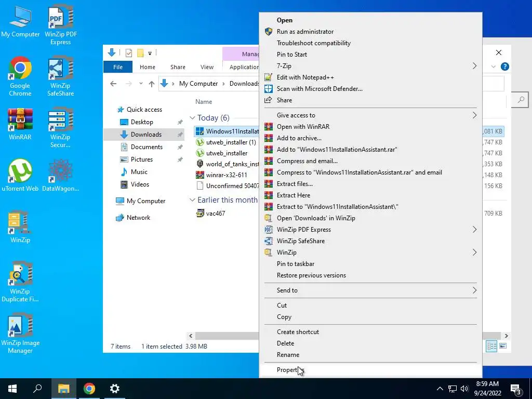Select Troubleshoot compatibility
This screenshot has width=532, height=399.
coord(370,43)
